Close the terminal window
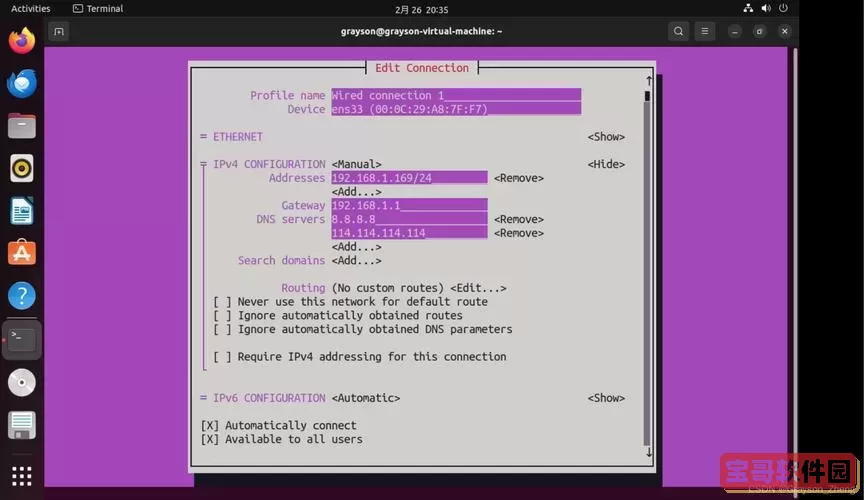This screenshot has width=864, height=500. pos(785,31)
